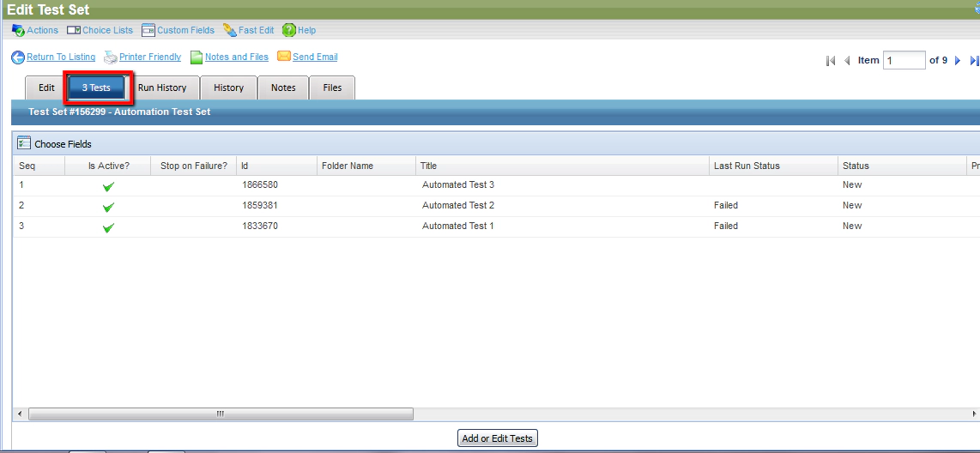Open the Actions menu icon
This screenshot has width=980, height=453.
coord(18,30)
